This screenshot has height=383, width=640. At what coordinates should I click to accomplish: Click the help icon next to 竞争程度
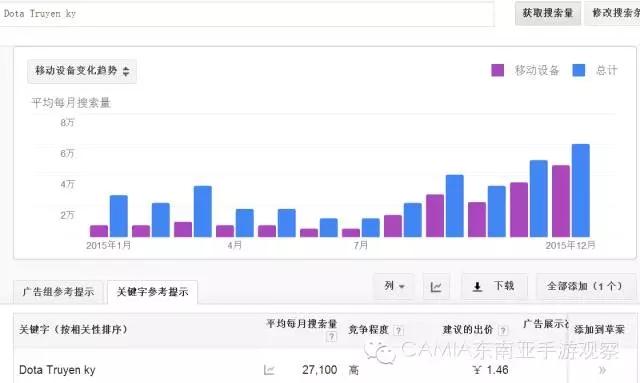[x=398, y=331]
